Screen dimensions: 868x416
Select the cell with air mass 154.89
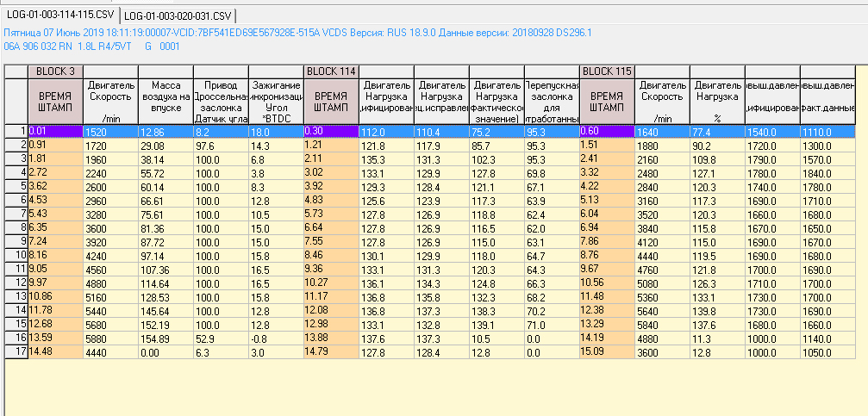coord(165,338)
